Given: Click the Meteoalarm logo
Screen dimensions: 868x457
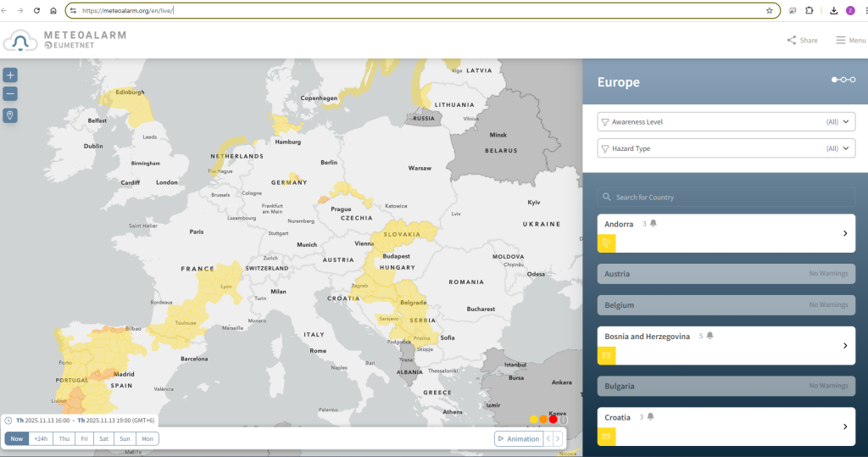Looking at the screenshot, I should (65, 40).
